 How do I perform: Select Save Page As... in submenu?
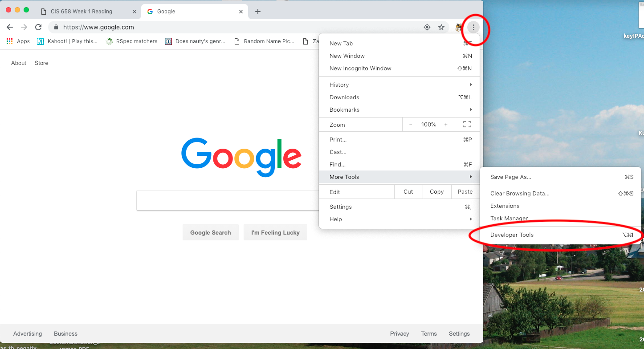tap(560, 177)
